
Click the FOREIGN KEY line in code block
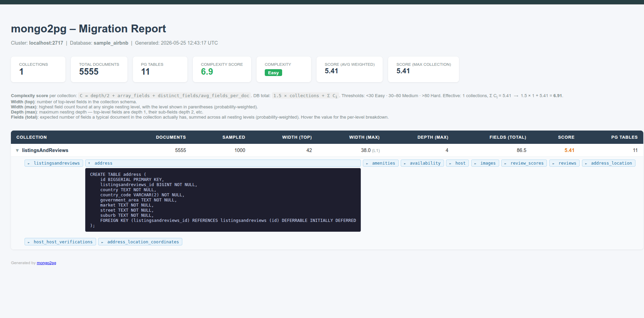point(228,221)
